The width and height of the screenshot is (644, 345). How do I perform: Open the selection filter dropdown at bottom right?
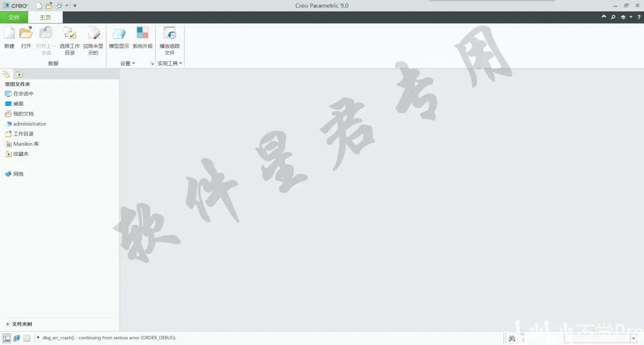pos(633,339)
